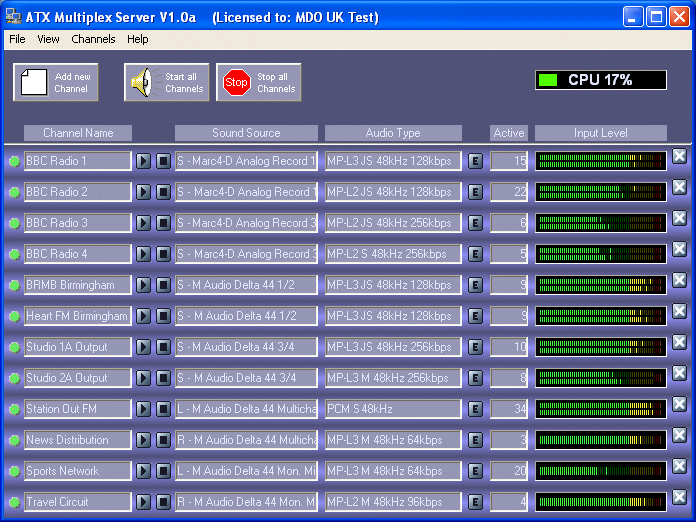This screenshot has width=696, height=522.
Task: Play the BBC Radio 4 channel
Action: point(143,254)
